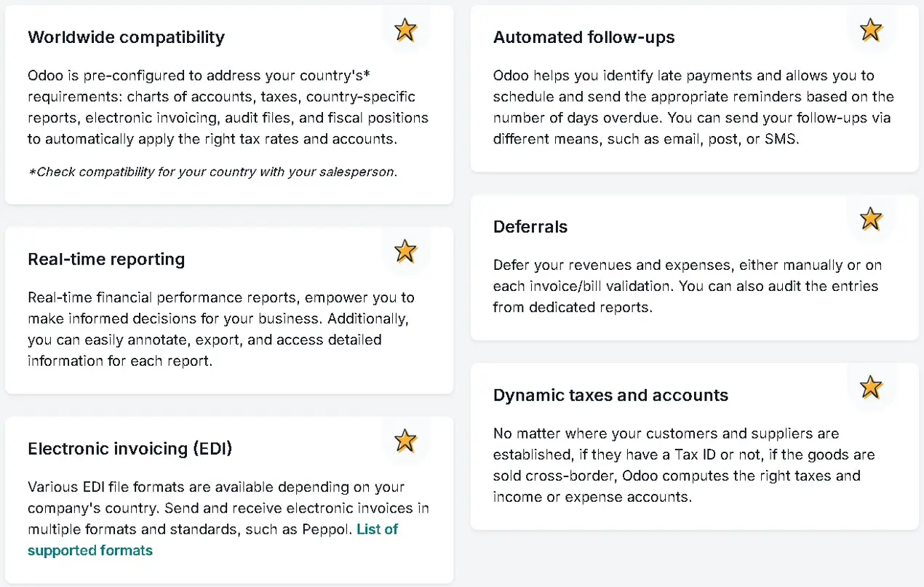Click the Worldwide compatibility description paragraph

click(228, 107)
